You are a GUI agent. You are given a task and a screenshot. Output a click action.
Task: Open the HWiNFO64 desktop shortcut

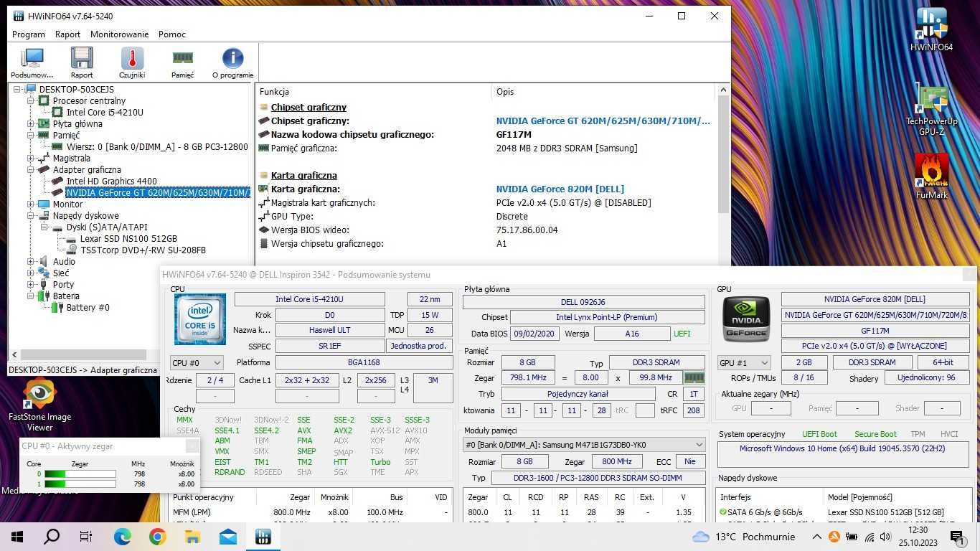coord(931,30)
